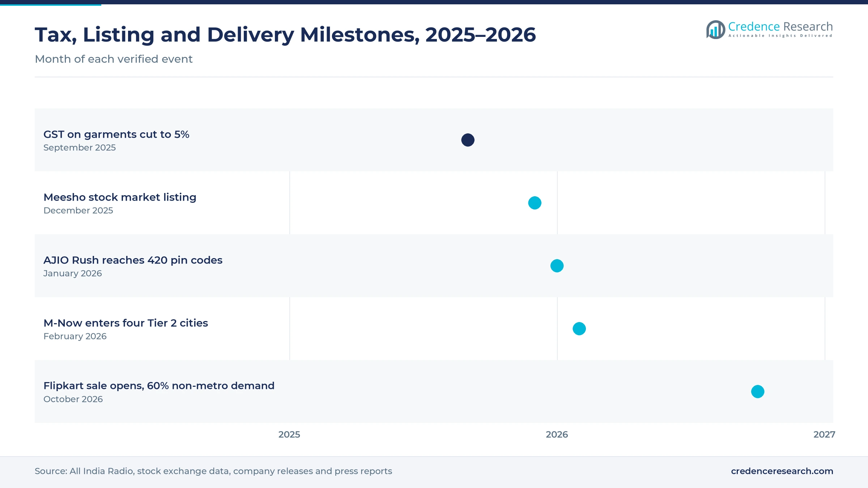The height and width of the screenshot is (488, 868).
Task: Click the 'September 2025' date text
Action: click(80, 147)
